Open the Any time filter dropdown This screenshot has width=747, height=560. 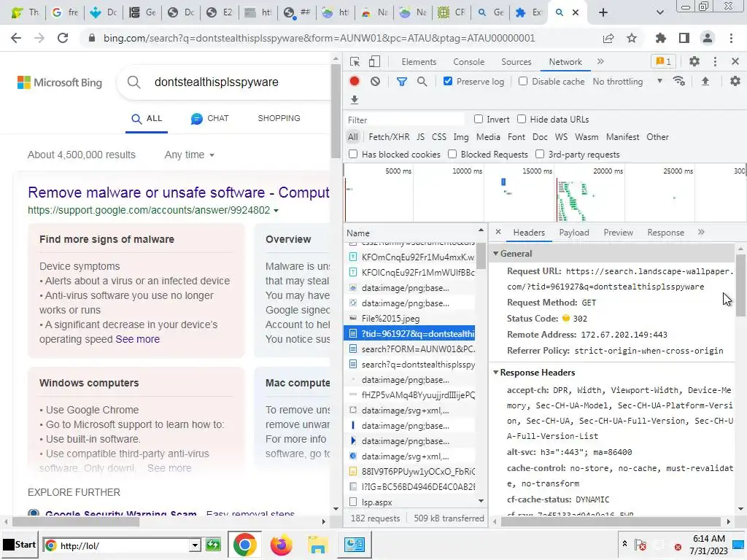(189, 155)
